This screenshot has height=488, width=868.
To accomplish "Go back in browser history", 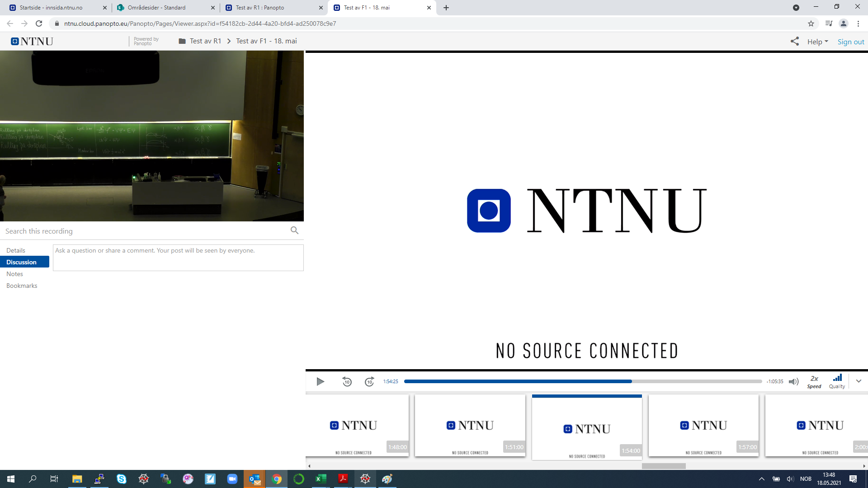I will (x=10, y=23).
